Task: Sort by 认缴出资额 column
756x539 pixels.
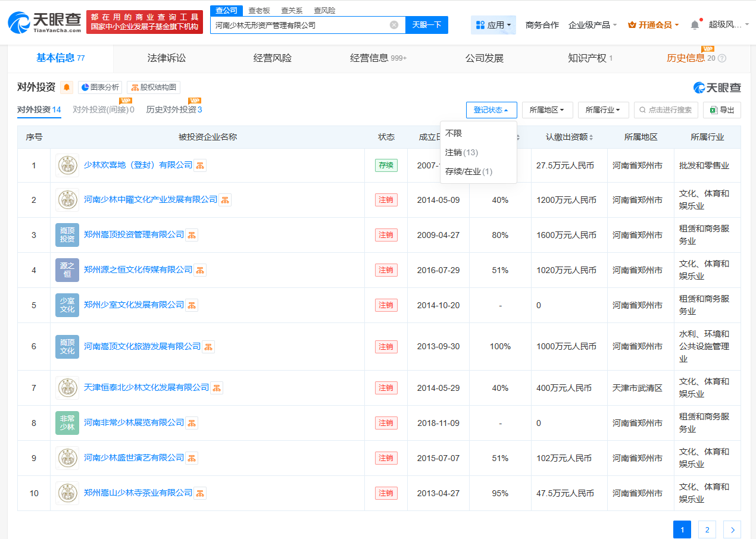Action: coord(570,137)
